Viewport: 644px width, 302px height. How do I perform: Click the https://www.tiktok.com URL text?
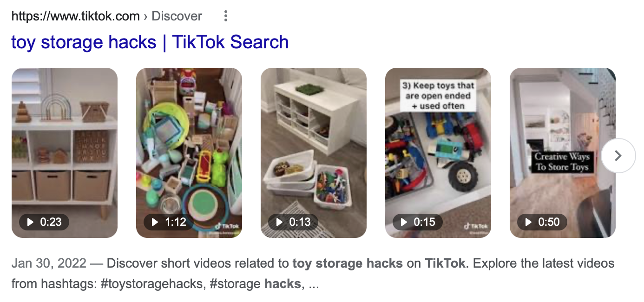point(75,16)
